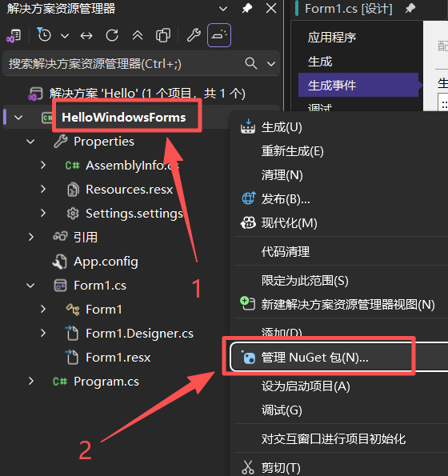This screenshot has height=476, width=448.
Task: Collapse the Form1.cs node
Action: click(x=30, y=286)
